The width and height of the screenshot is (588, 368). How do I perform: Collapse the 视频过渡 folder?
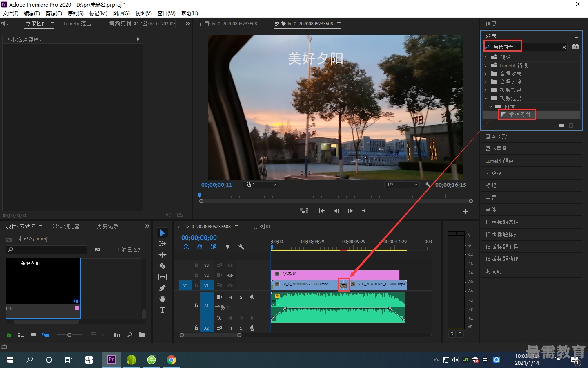486,98
